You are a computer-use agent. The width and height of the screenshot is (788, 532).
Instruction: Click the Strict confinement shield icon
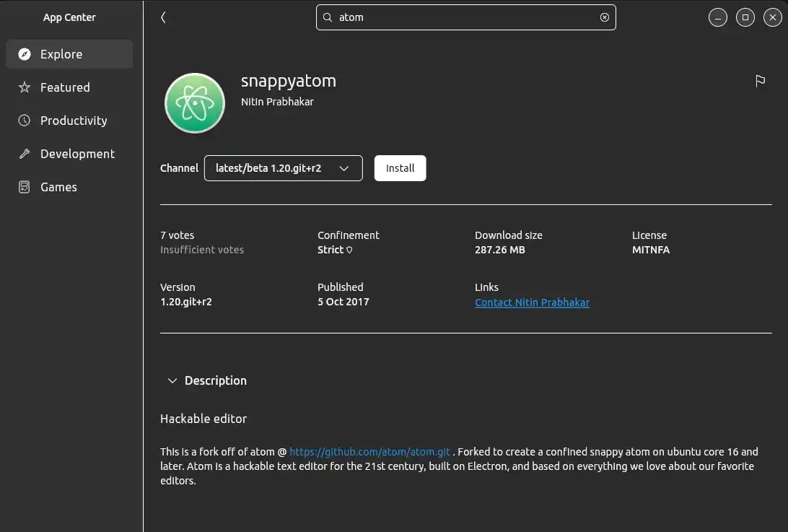click(x=349, y=250)
